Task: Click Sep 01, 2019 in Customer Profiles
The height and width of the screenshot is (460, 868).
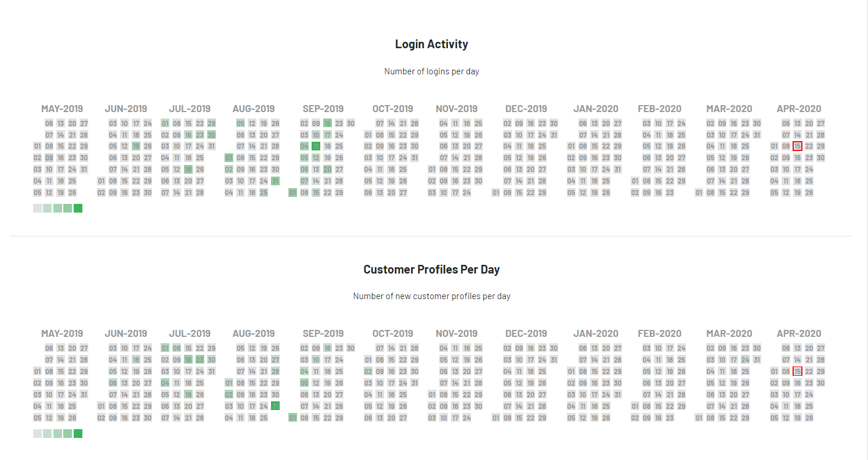Action: [292, 418]
